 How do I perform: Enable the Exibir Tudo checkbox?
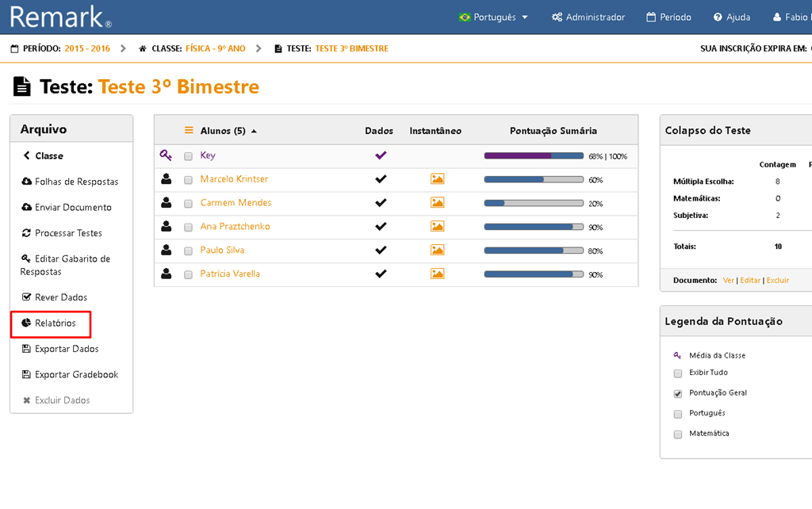(x=677, y=373)
